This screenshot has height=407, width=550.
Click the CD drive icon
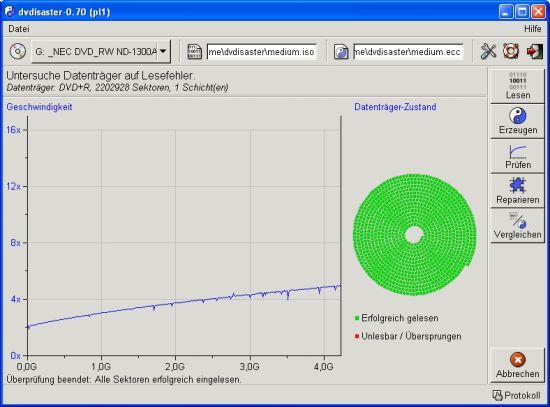pos(18,52)
